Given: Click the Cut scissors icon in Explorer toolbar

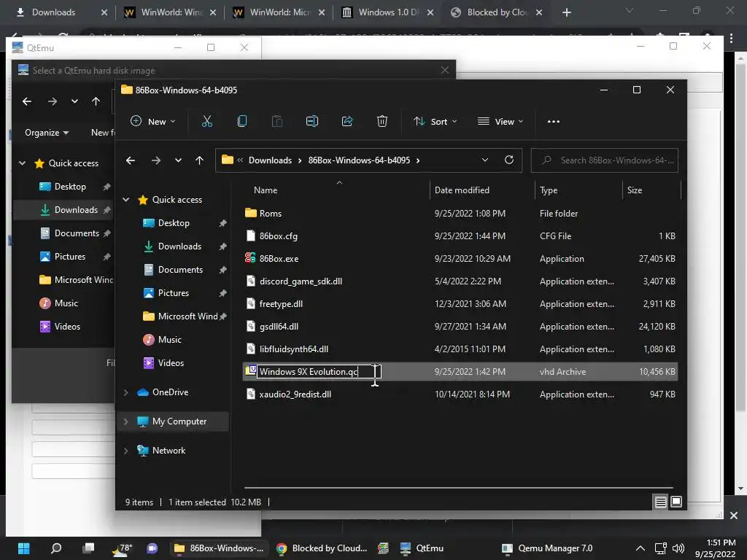Looking at the screenshot, I should click(x=206, y=122).
